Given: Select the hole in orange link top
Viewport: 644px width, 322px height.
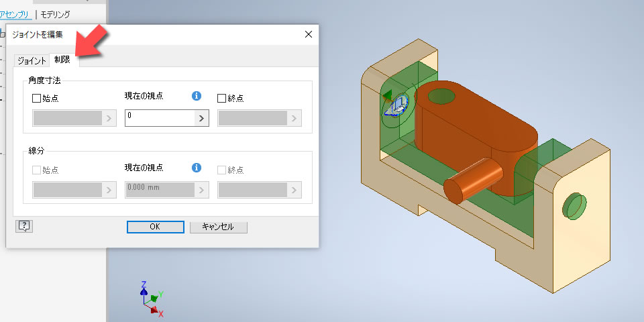Looking at the screenshot, I should pos(442,97).
